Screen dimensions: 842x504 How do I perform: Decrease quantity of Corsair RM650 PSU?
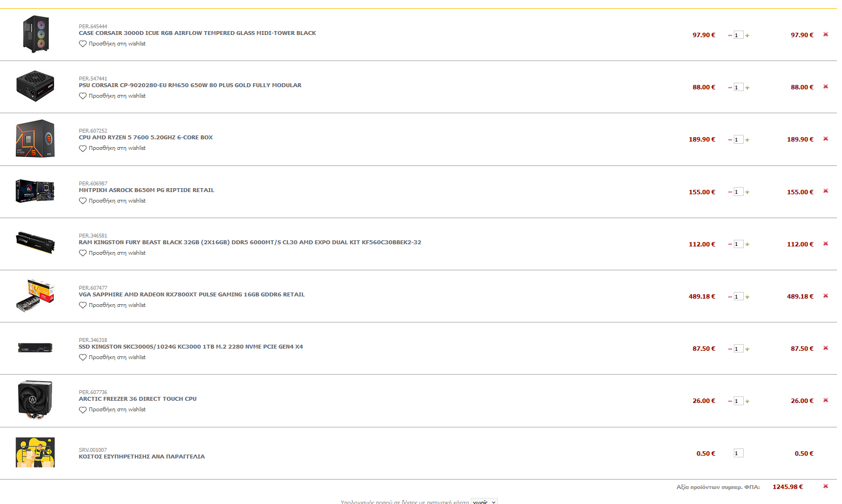[x=730, y=88]
